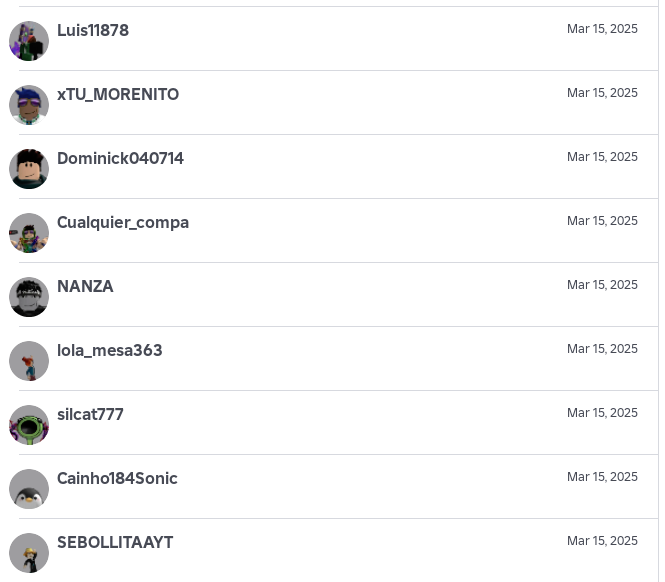Click Cualquier_compa's avatar icon
Screen dimensions: 665x582
[29, 233]
